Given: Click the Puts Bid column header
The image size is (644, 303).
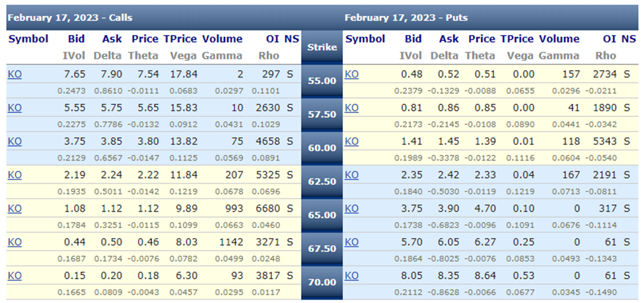Looking at the screenshot, I should point(413,39).
